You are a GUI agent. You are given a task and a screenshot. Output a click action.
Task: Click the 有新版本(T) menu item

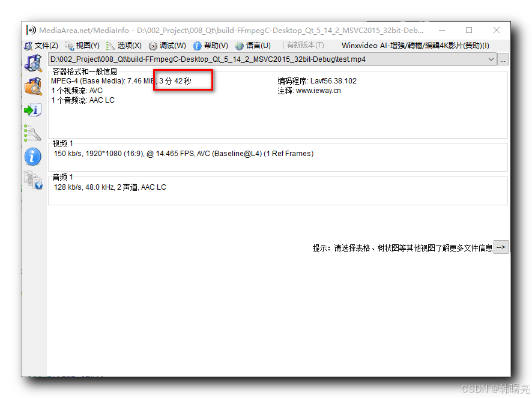click(x=305, y=45)
